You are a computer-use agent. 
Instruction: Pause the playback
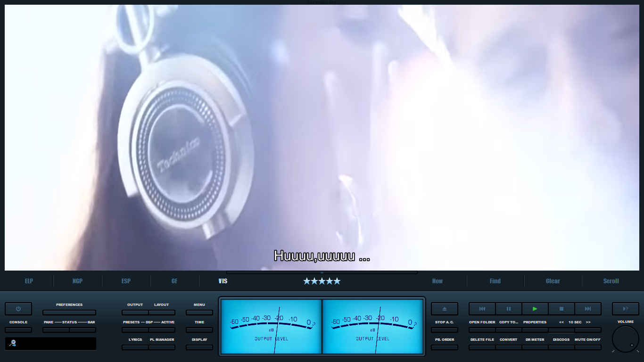tap(508, 309)
